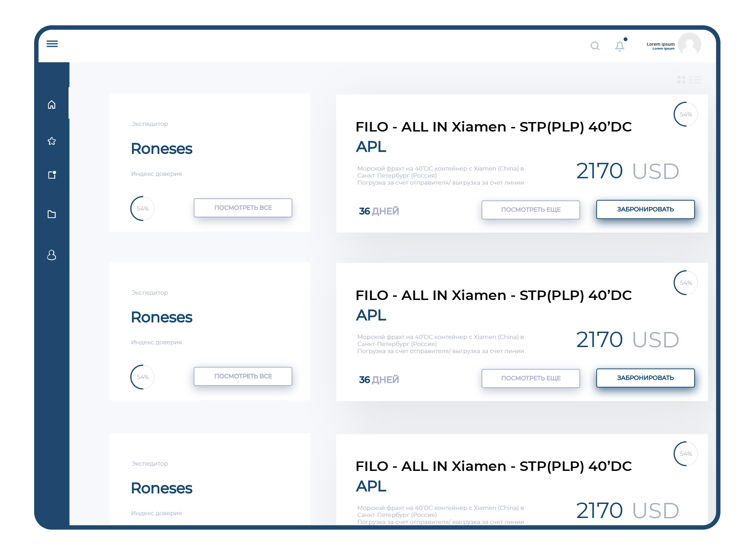Click ПОСМОТРЕТЬ ВСЕ in second Roneses card

(x=243, y=376)
